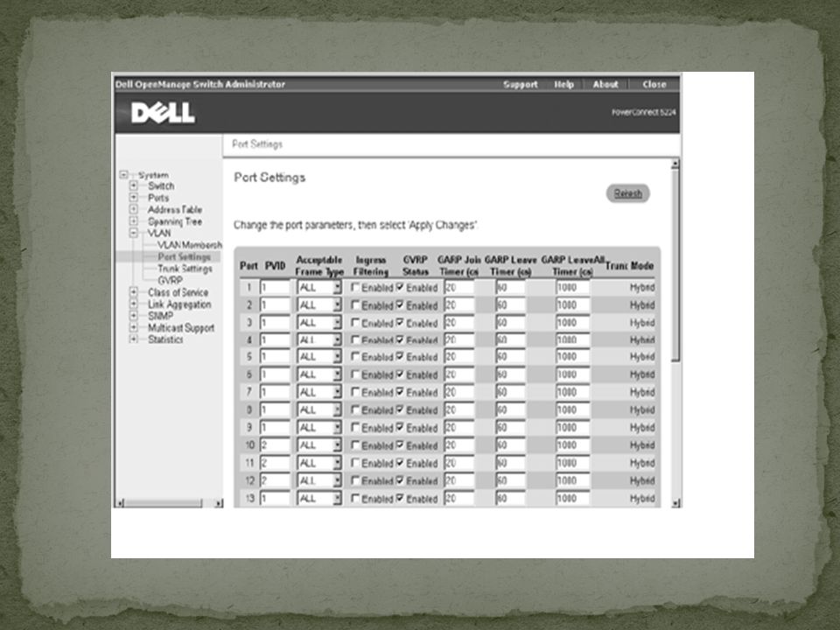840x630 pixels.
Task: Select the Switch tree label
Action: coord(161,185)
